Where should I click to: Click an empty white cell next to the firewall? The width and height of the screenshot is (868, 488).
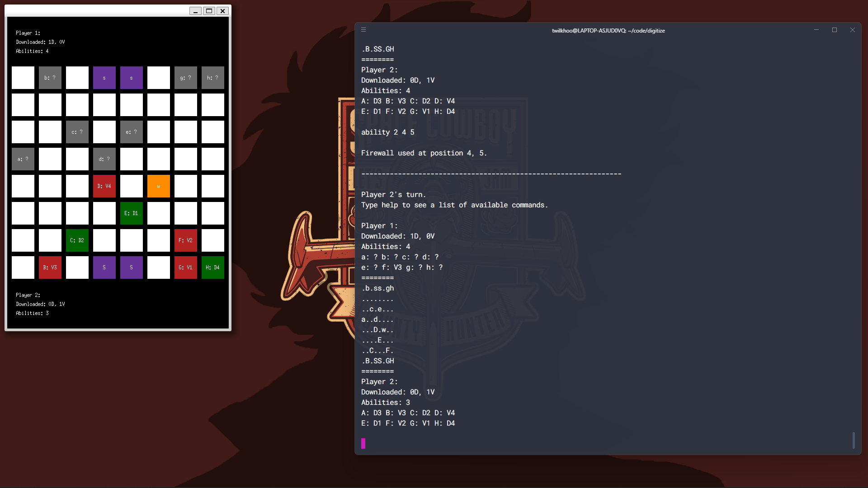132,186
